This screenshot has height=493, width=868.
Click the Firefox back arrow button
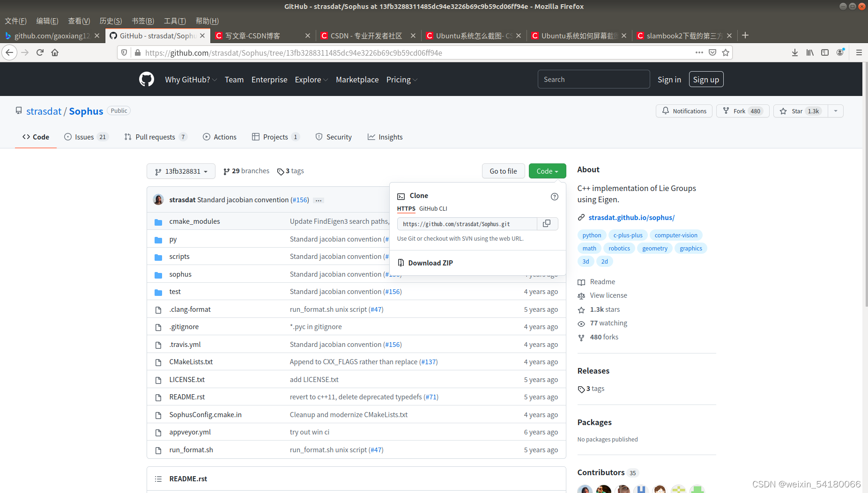point(9,52)
